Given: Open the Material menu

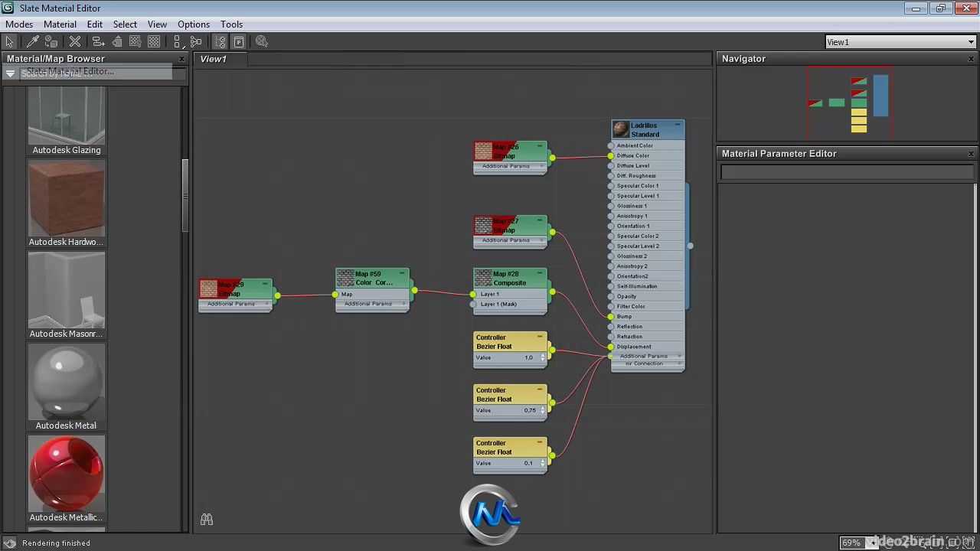Looking at the screenshot, I should tap(60, 24).
